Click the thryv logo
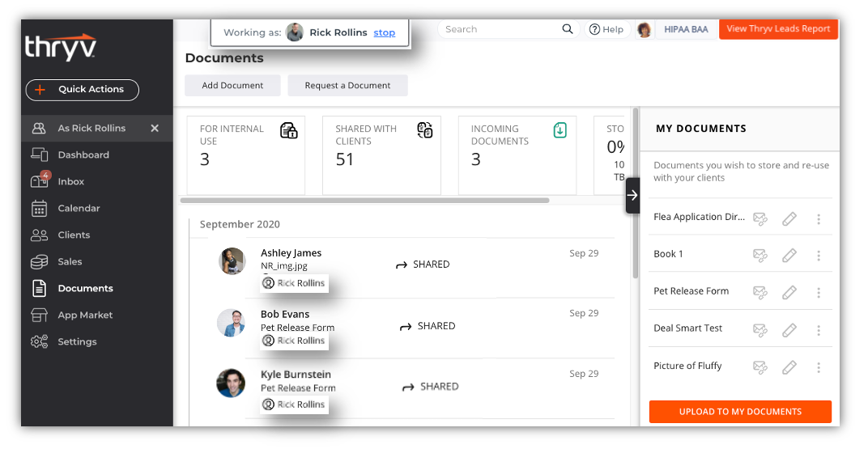 tap(61, 48)
